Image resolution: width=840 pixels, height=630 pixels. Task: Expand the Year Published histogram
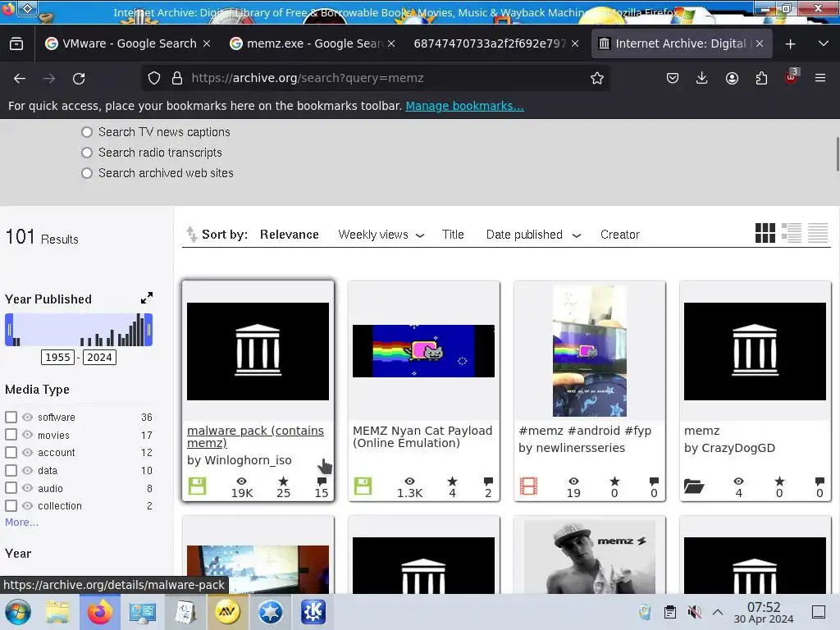tap(146, 298)
